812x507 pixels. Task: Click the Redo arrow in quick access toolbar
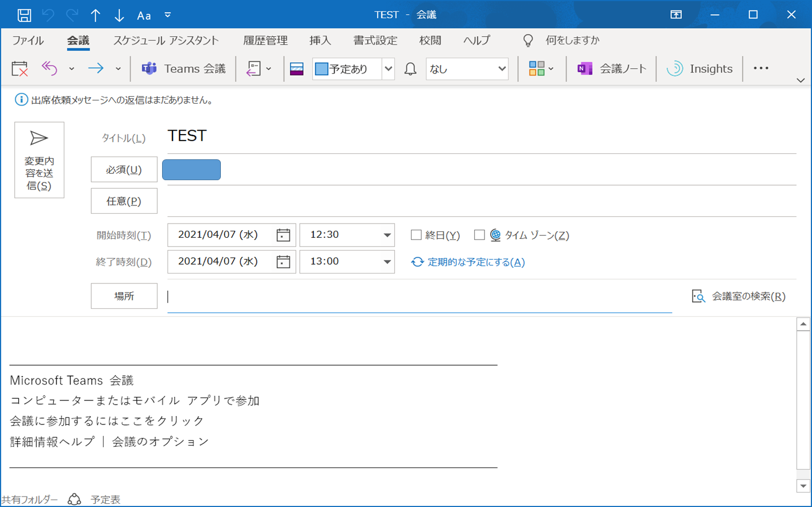(x=72, y=15)
